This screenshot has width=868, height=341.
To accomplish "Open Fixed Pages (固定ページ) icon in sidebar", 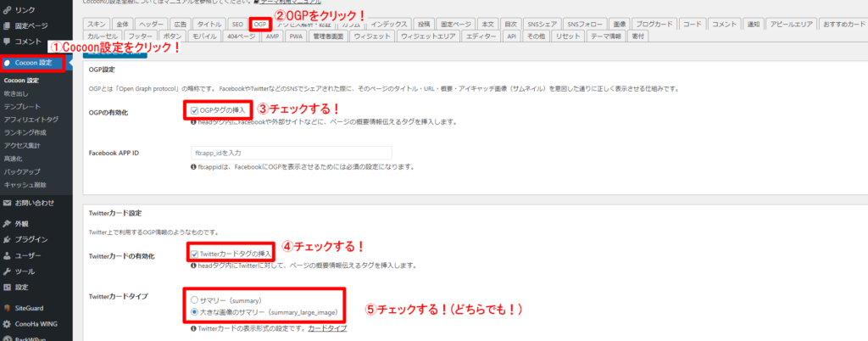I will (7, 25).
